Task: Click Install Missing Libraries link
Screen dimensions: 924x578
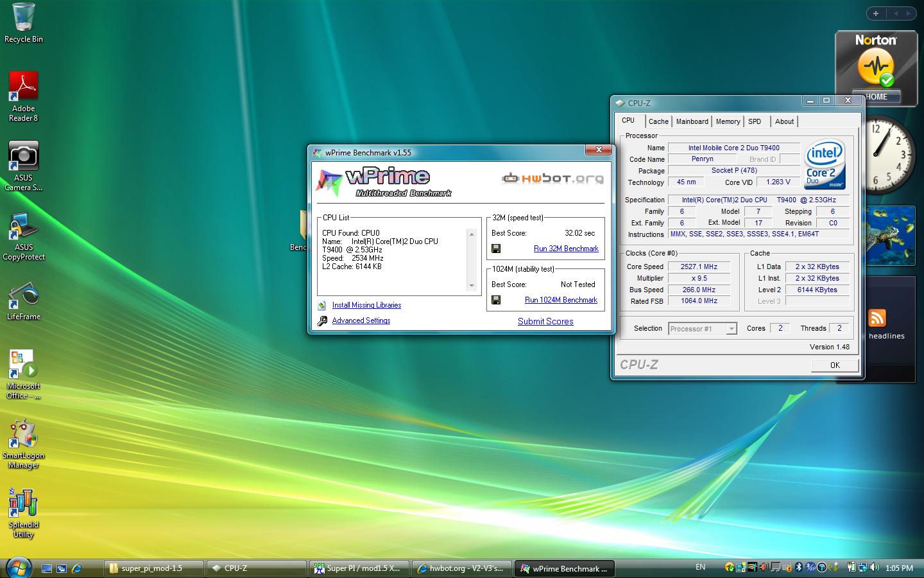Action: pos(366,305)
